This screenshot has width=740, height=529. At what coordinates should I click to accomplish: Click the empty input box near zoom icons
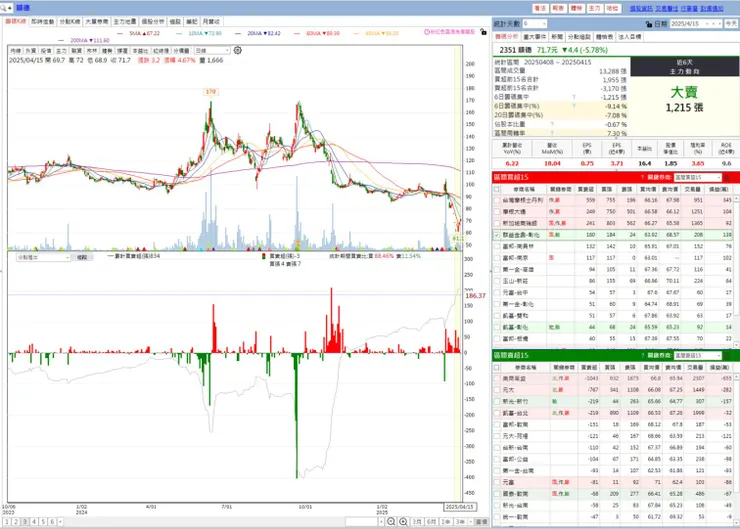362,521
